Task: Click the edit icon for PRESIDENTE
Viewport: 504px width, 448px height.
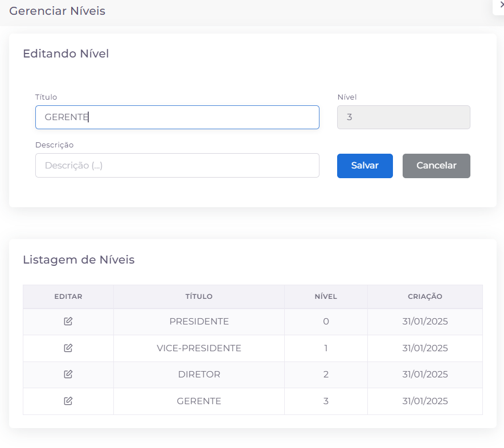Action: tap(68, 322)
